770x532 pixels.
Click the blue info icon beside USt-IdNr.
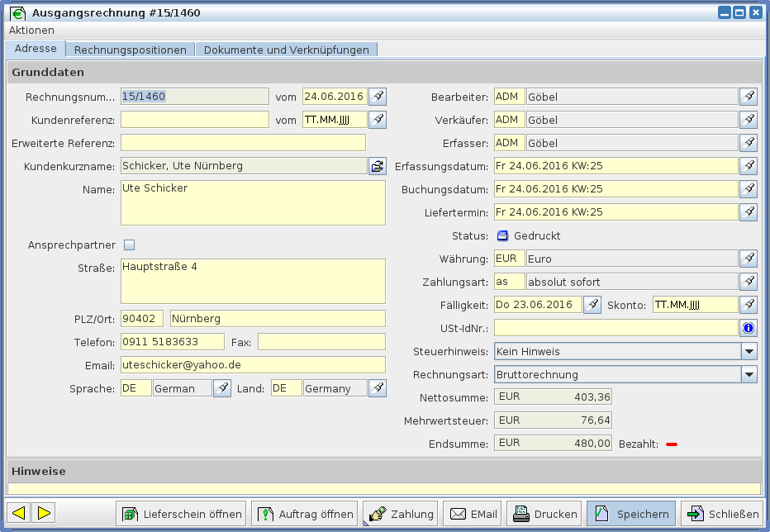(x=748, y=328)
